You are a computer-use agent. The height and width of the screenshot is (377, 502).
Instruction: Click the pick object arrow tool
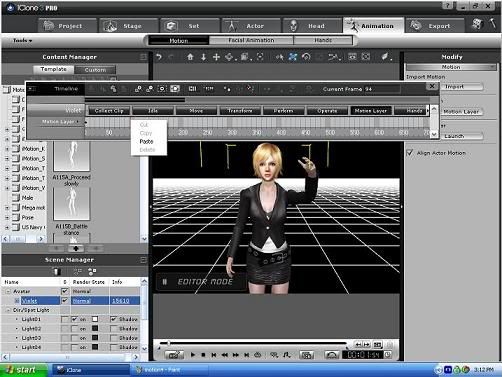(279, 57)
